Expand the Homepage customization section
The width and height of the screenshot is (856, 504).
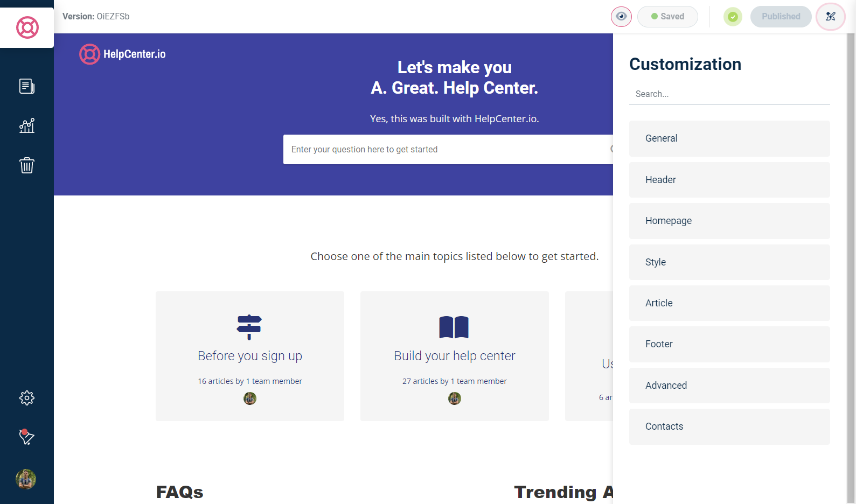tap(729, 221)
